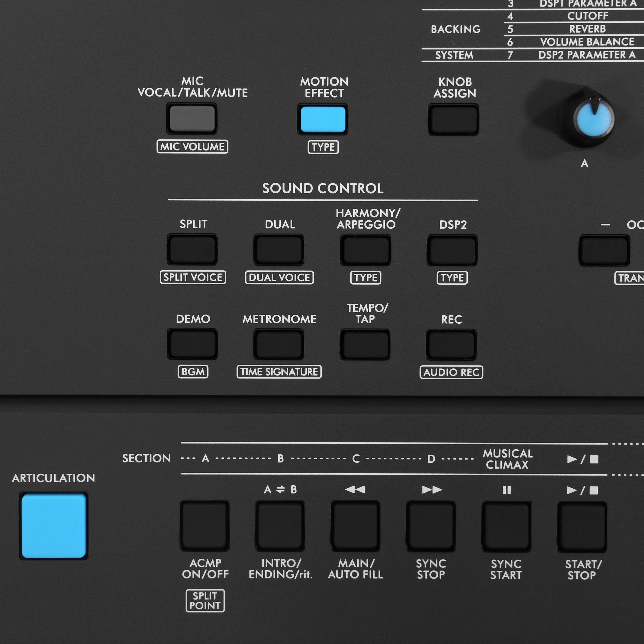Toggle the blue Motion Effect button
Image resolution: width=644 pixels, height=644 pixels.
[x=323, y=119]
